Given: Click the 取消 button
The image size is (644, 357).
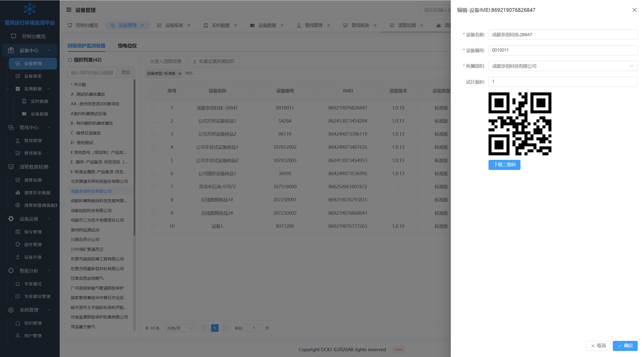Looking at the screenshot, I should click(x=598, y=346).
